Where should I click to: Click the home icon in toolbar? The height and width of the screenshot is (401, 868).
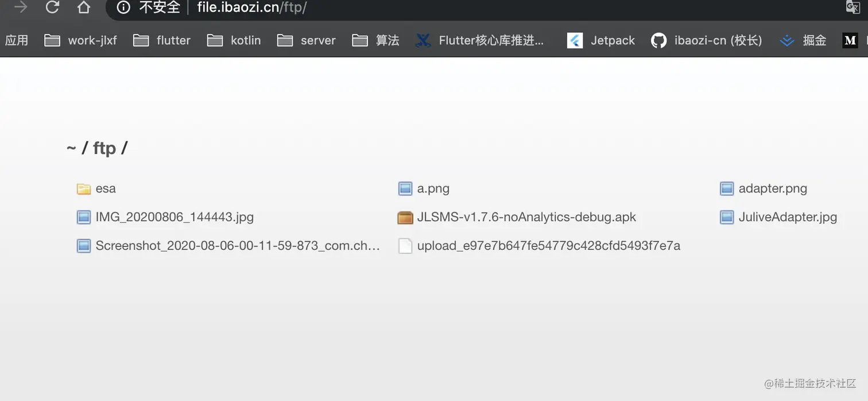84,7
